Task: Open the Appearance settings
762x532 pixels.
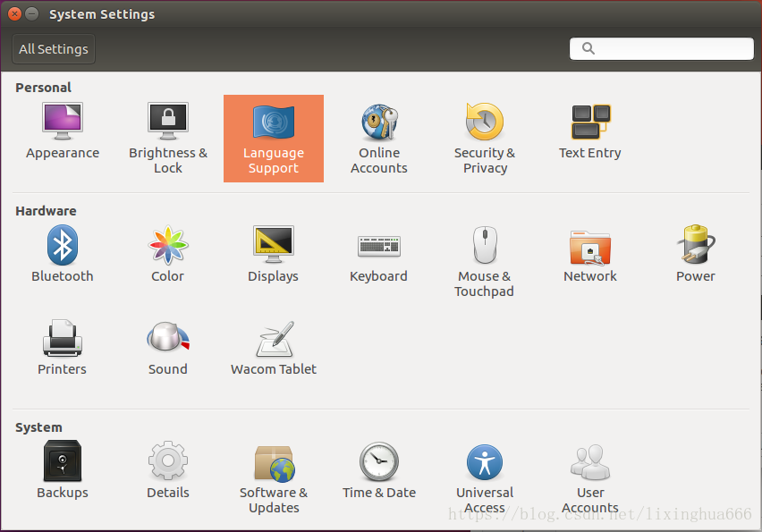Action: 63,131
